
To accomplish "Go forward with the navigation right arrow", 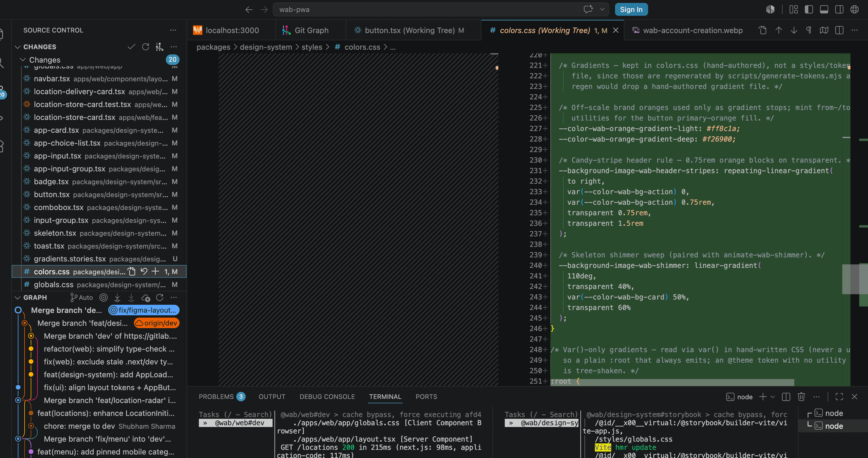I will (264, 9).
